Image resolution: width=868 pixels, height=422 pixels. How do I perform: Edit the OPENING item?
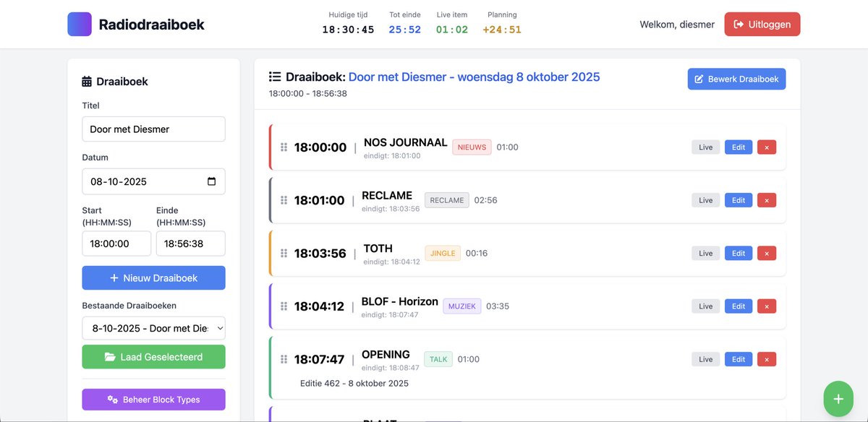pyautogui.click(x=739, y=359)
